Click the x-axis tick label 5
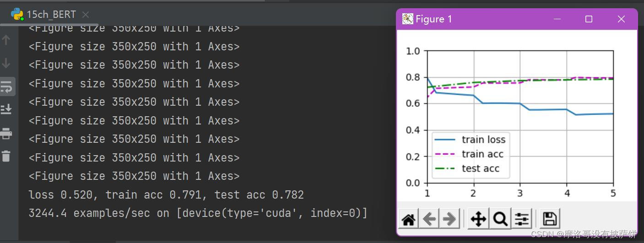The width and height of the screenshot is (644, 243). [613, 193]
